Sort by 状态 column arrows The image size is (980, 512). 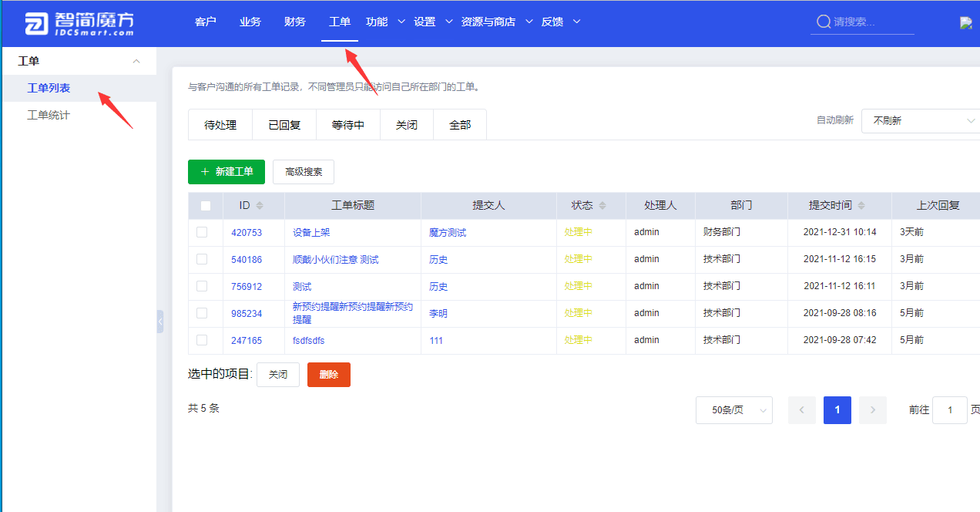pos(602,206)
